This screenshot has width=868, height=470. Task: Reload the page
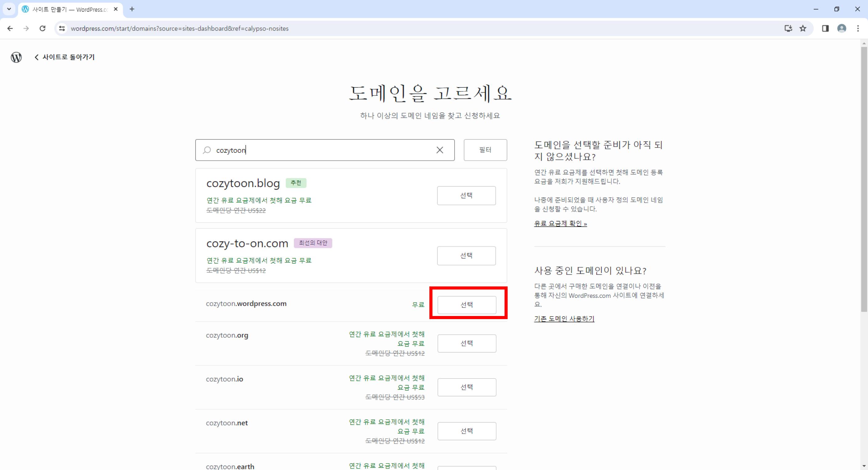[43, 28]
